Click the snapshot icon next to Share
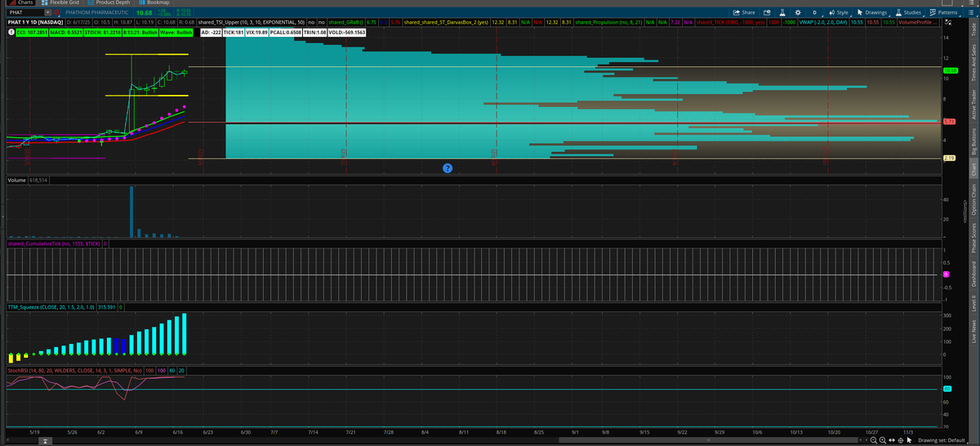Viewport: 980px width, 446px height. pyautogui.click(x=766, y=12)
